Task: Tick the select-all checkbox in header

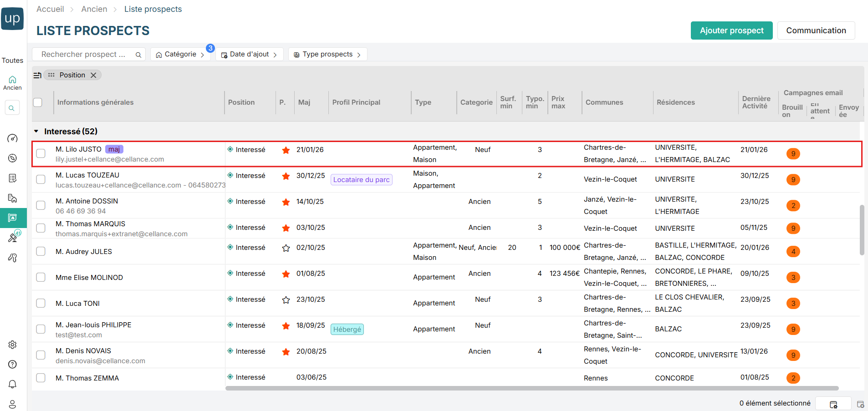Action: (x=38, y=102)
